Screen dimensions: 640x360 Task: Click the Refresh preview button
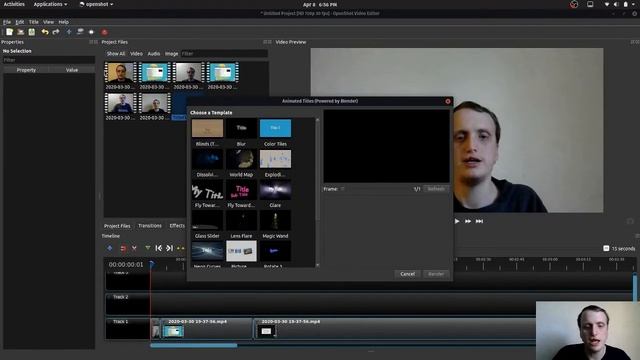pyautogui.click(x=436, y=189)
